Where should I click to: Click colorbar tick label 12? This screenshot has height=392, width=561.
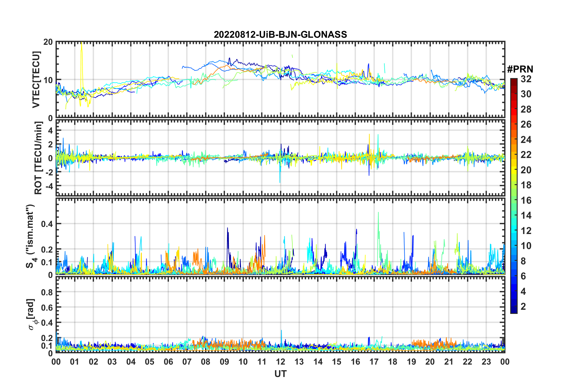[x=526, y=231]
